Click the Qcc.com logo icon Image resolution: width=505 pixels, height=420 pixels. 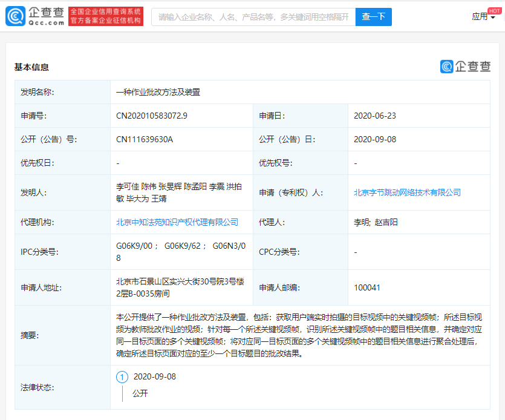(x=16, y=16)
